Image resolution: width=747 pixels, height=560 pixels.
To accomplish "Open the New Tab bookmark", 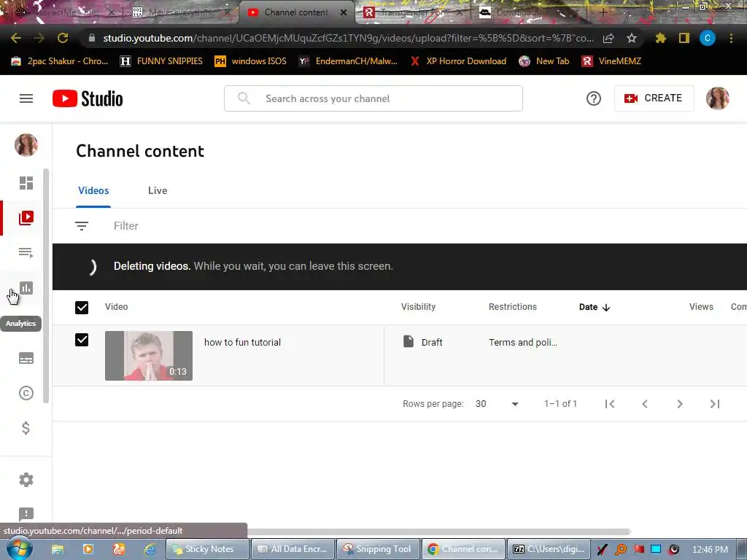I will point(543,61).
